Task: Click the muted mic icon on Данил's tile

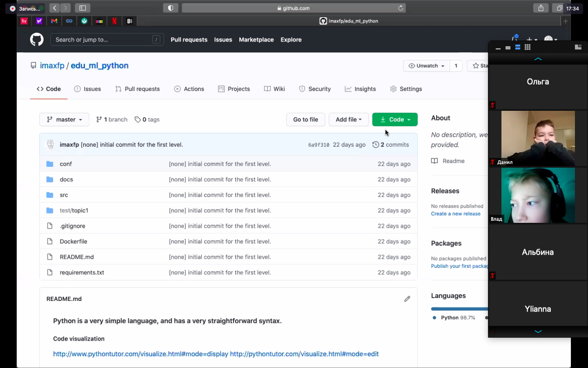Action: pyautogui.click(x=492, y=162)
